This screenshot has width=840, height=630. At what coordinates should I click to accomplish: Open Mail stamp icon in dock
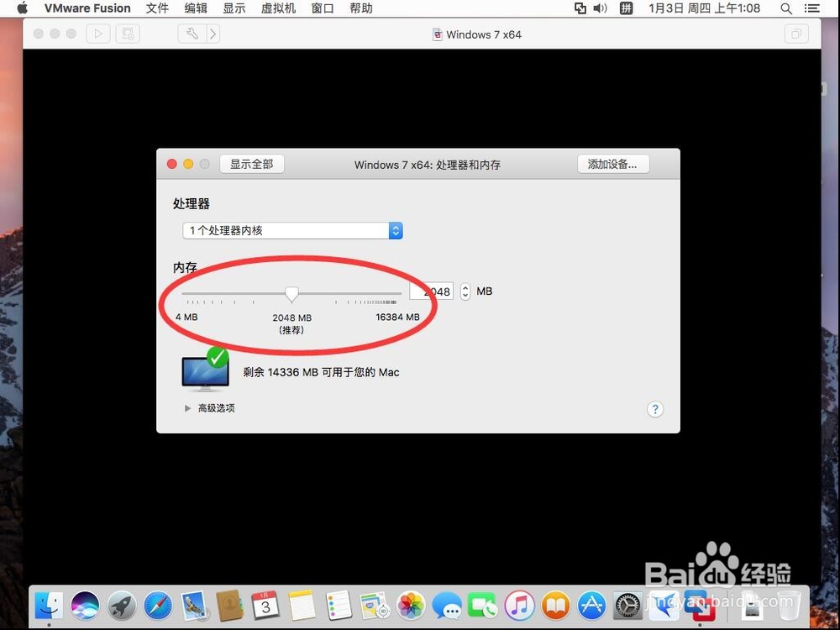[x=194, y=606]
